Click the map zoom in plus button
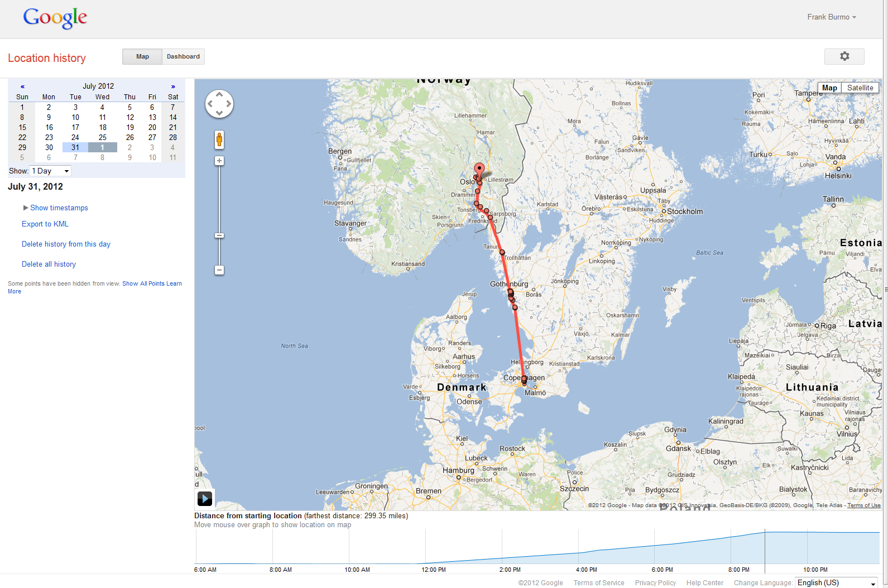This screenshot has width=888, height=588. tap(219, 161)
